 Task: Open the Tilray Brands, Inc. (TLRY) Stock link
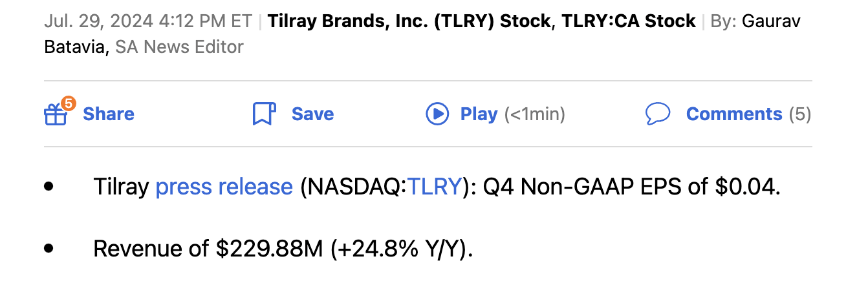[410, 21]
